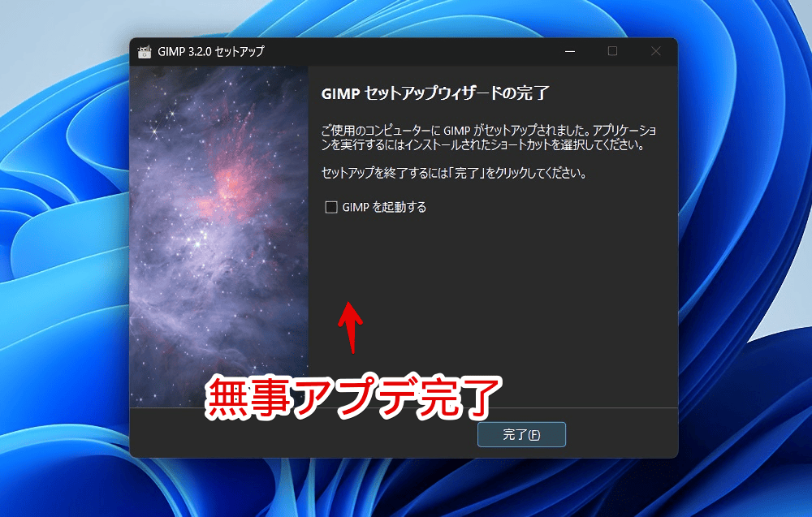Click the GIMP セットアップウィザードの完了 heading

[x=435, y=93]
